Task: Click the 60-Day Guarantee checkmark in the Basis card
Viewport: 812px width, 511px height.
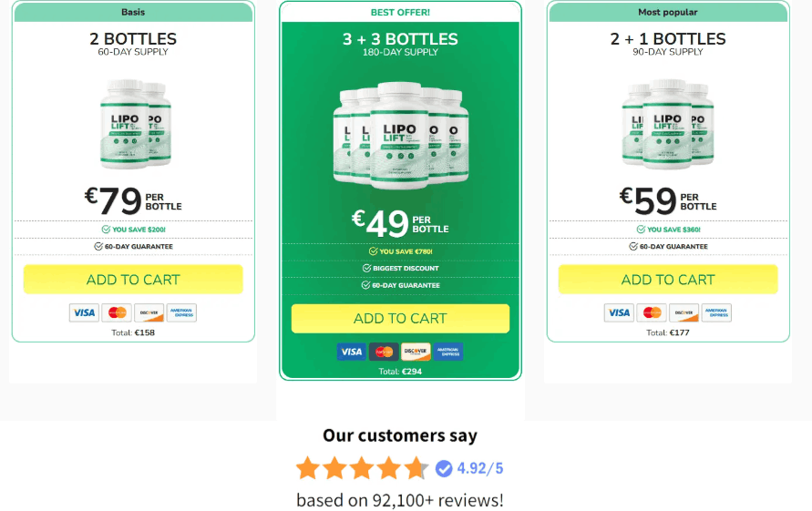Action: [98, 247]
